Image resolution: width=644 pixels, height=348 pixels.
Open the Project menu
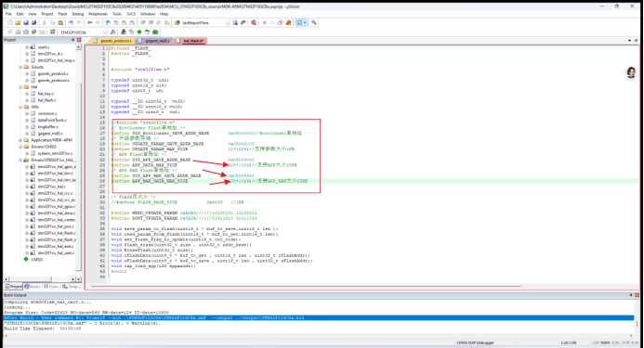pos(47,14)
